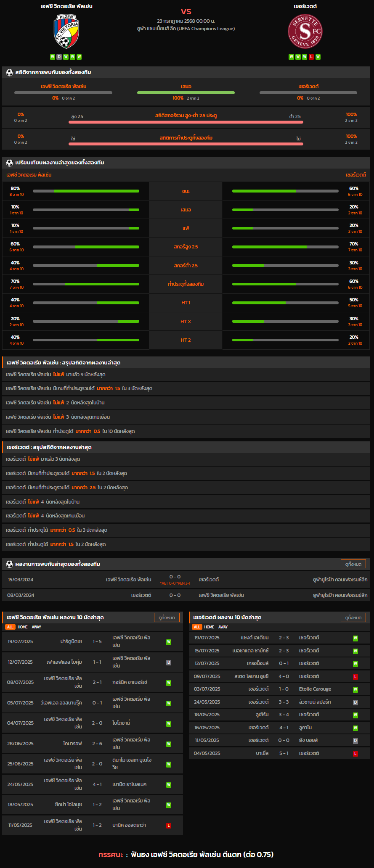The image size is (374, 868).
Task: Click the 08/03/2024 head-to-head match row
Action: click(x=187, y=595)
